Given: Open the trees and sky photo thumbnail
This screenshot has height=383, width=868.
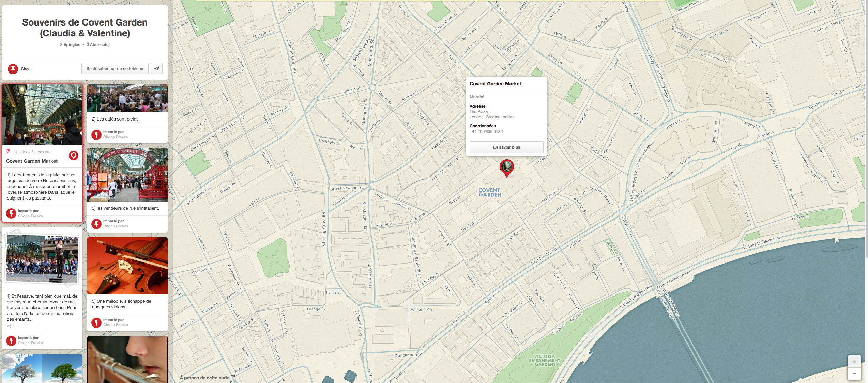Looking at the screenshot, I should click(42, 368).
